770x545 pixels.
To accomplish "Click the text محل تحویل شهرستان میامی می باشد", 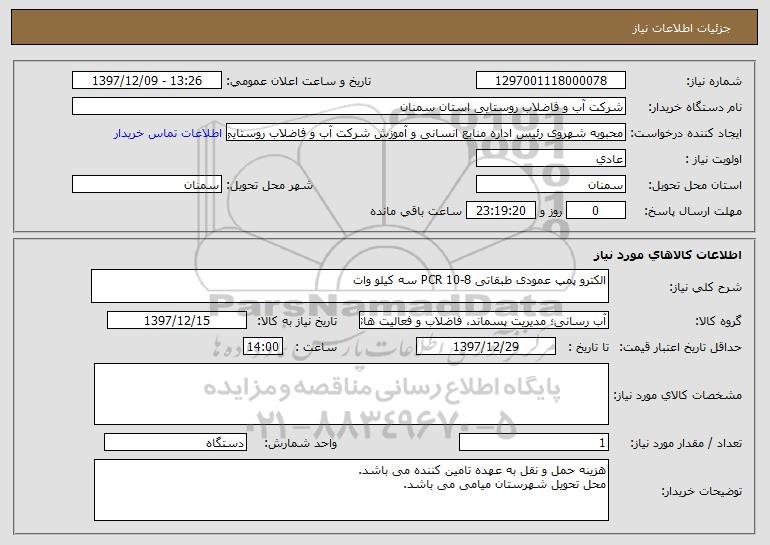I will pyautogui.click(x=504, y=485).
